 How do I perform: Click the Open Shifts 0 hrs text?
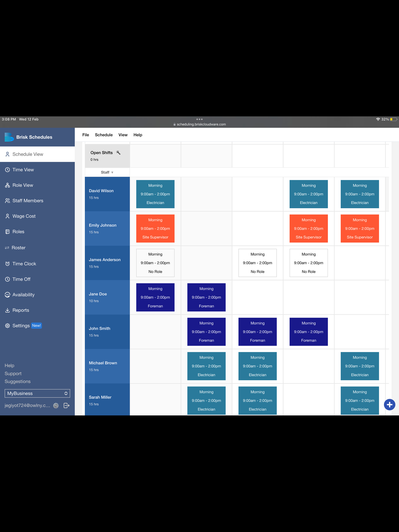pos(94,160)
